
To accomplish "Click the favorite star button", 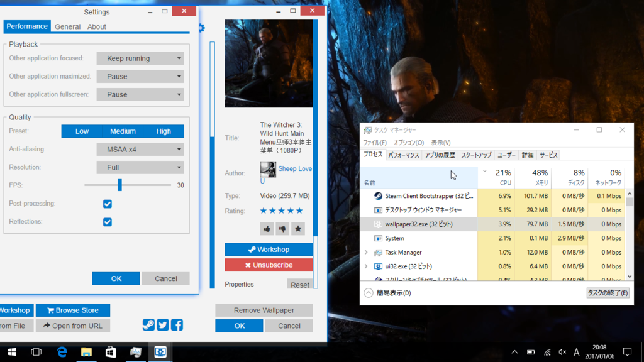I will tap(298, 229).
